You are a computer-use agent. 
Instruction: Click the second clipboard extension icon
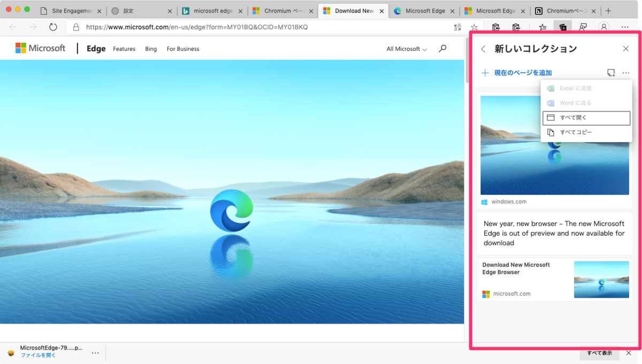516,27
